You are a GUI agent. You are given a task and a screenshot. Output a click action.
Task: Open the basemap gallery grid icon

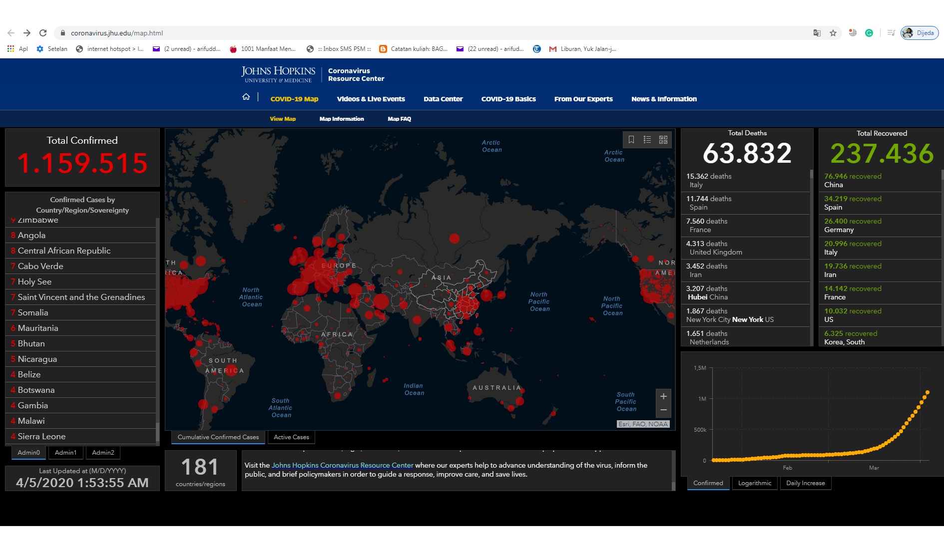click(663, 140)
